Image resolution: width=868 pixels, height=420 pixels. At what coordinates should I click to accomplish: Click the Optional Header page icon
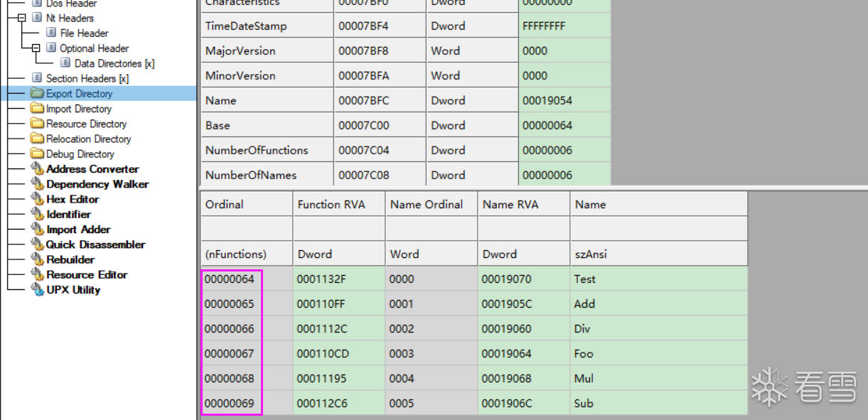click(51, 48)
